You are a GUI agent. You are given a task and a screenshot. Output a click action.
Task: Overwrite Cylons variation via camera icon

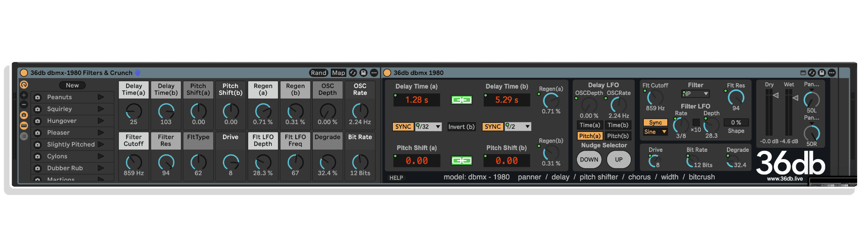[x=38, y=156]
